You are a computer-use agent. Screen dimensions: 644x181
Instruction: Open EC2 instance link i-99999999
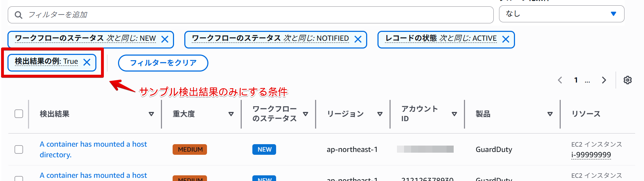(591, 155)
